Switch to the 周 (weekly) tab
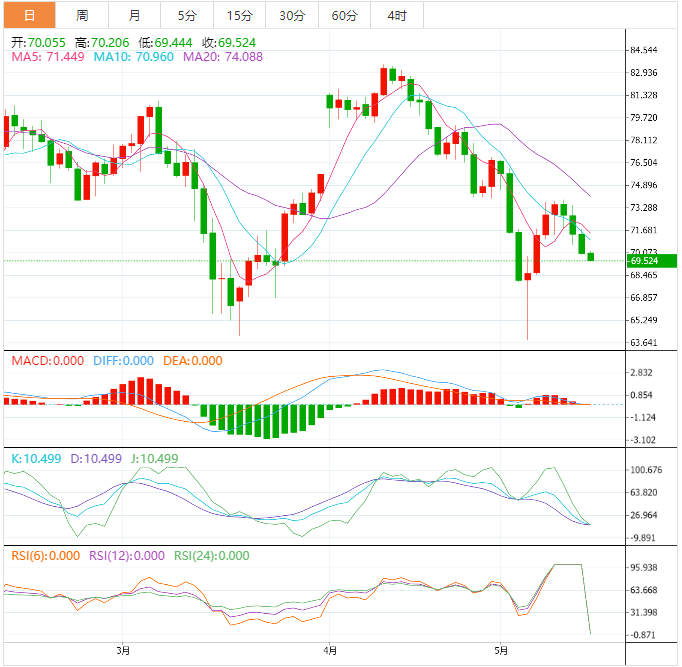682x667 pixels. tap(82, 15)
